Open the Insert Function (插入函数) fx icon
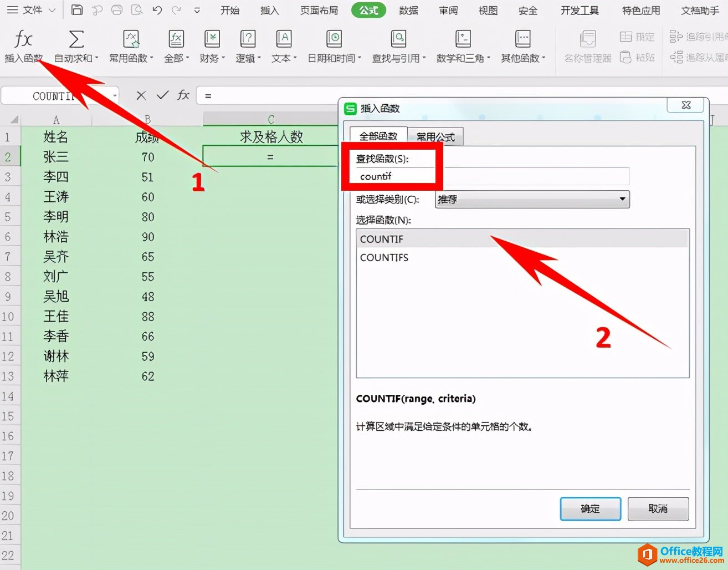728x570 pixels. tap(23, 39)
